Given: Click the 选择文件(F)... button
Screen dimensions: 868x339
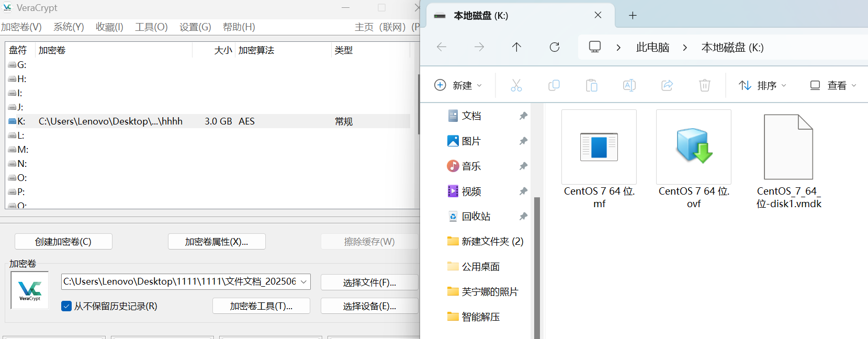Looking at the screenshot, I should tap(369, 282).
